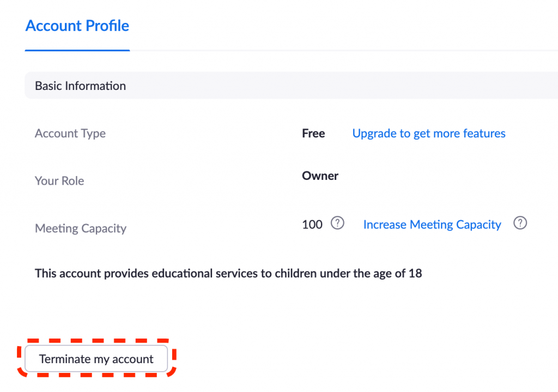Click the help icon beside 100
Image resolution: width=558 pixels, height=392 pixels.
pyautogui.click(x=337, y=223)
